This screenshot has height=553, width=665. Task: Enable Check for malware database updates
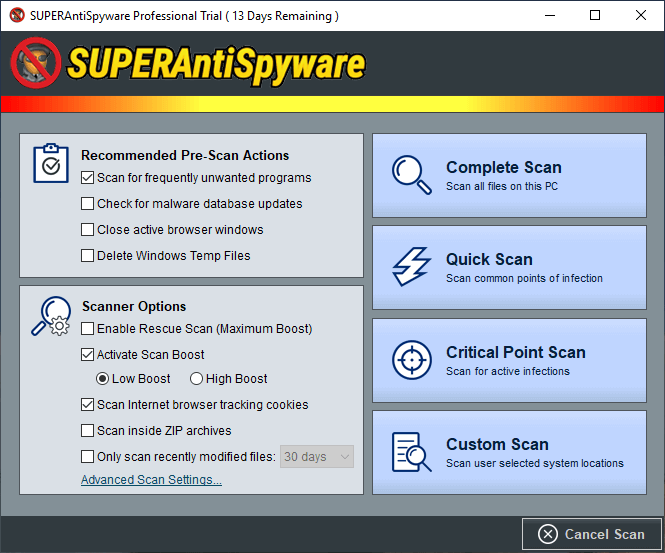coord(87,204)
